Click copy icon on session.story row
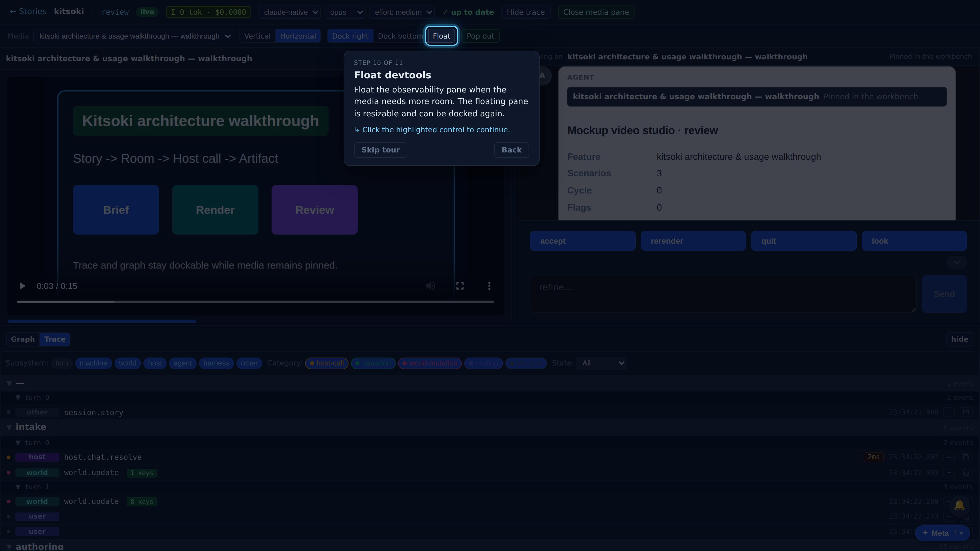 pyautogui.click(x=966, y=412)
